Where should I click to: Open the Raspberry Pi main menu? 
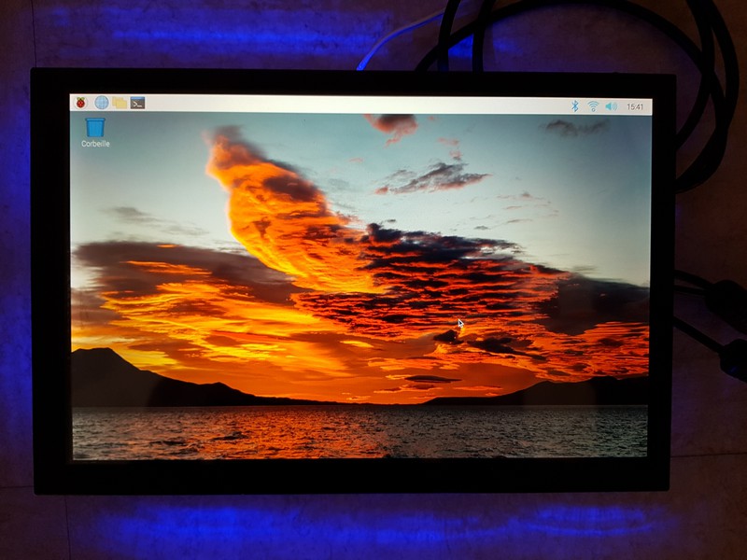[81, 103]
